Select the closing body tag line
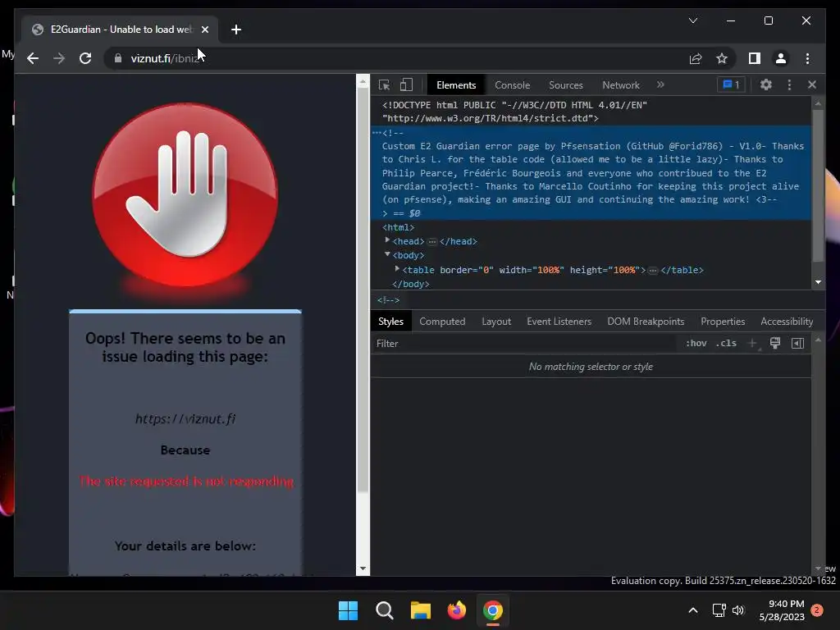This screenshot has height=630, width=840. 410,284
